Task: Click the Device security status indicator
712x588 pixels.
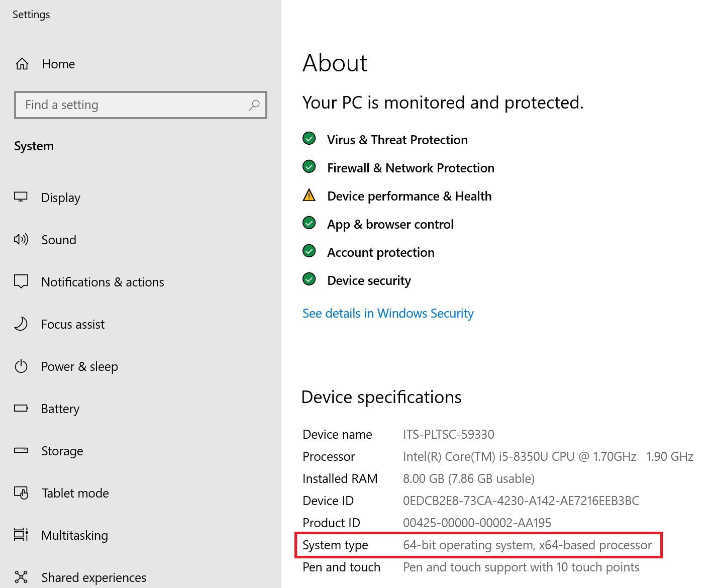Action: 309,279
